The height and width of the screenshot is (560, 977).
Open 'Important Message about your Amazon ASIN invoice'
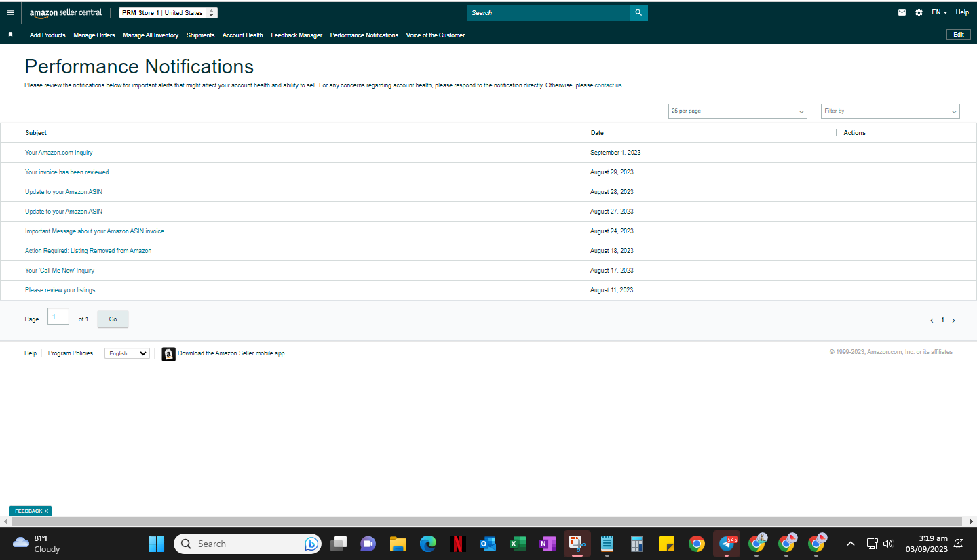pyautogui.click(x=94, y=231)
